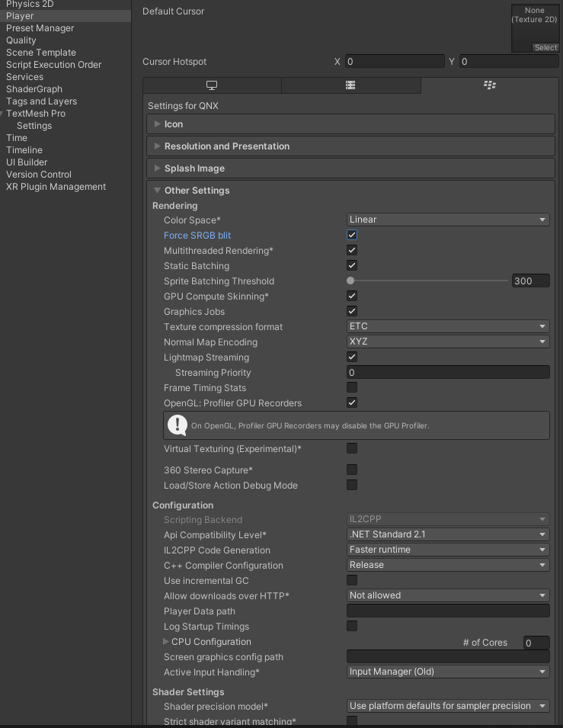Select the QNX platform tab icon
The height and width of the screenshot is (728, 563).
tap(489, 85)
